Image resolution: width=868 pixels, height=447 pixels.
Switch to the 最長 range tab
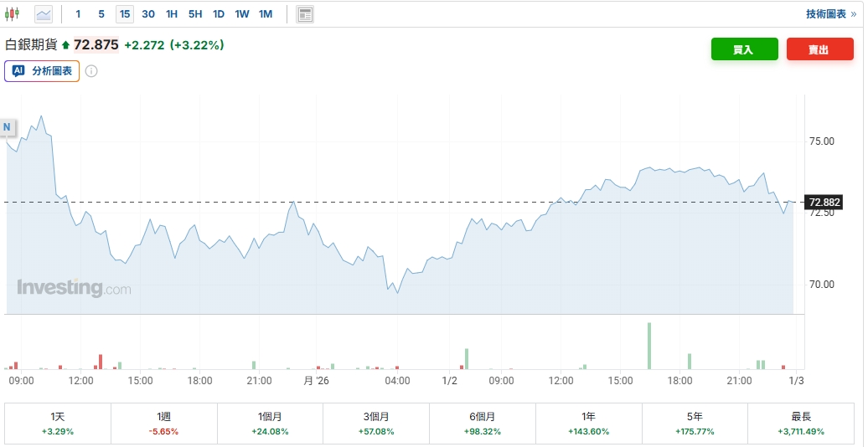point(800,423)
